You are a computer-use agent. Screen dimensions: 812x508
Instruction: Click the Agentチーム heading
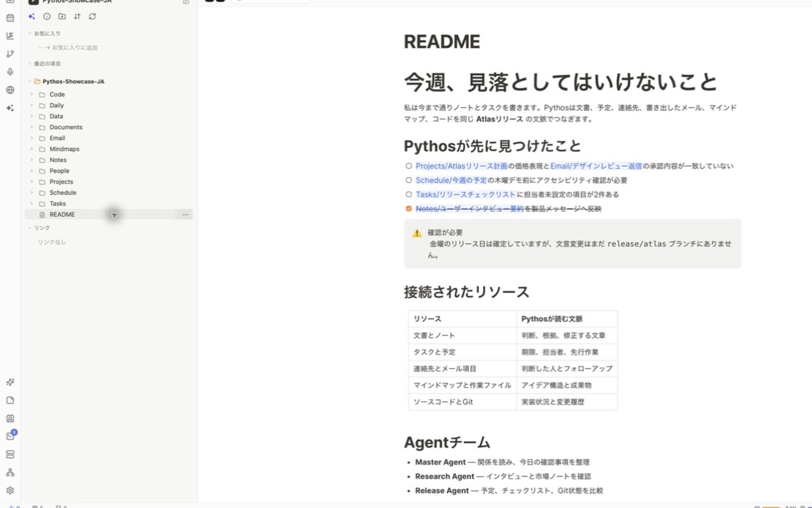click(x=447, y=442)
